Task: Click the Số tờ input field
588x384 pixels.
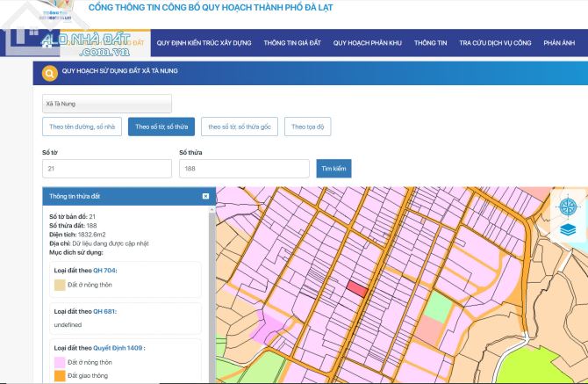Action: coord(107,169)
